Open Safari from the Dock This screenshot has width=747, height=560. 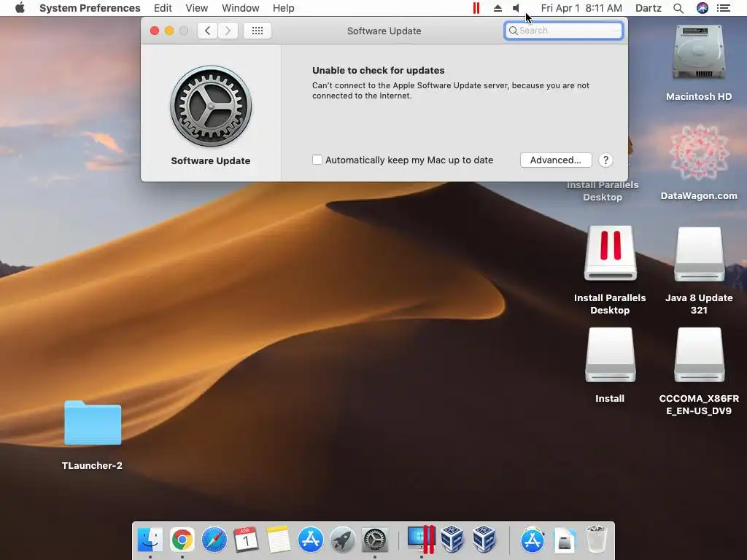(214, 540)
